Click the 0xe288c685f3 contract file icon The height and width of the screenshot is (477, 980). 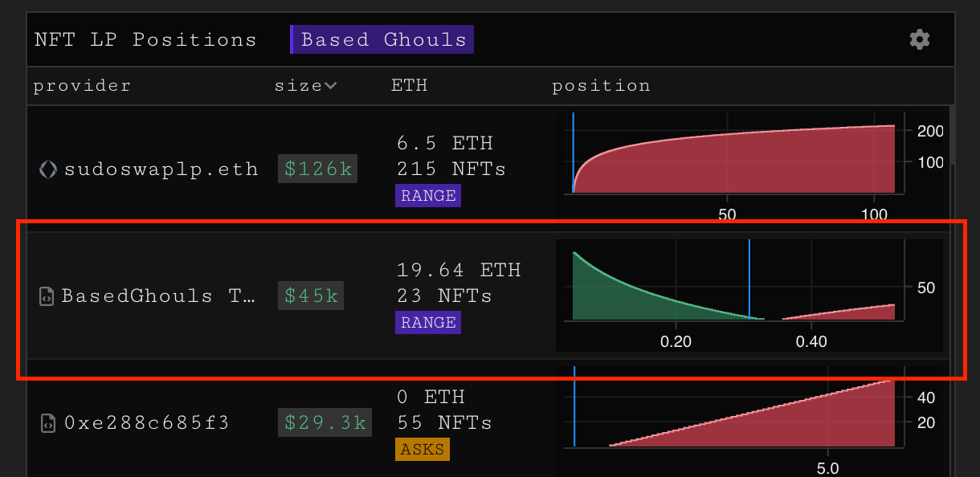click(48, 422)
